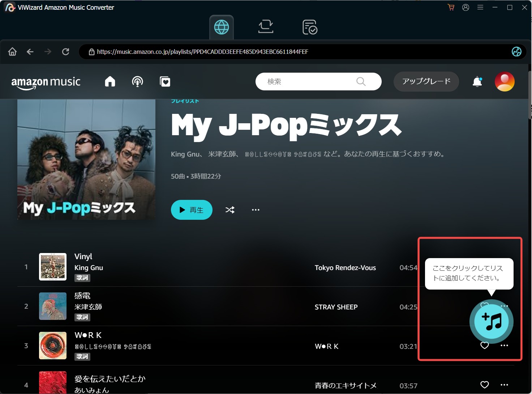Open notifications bell icon
Image resolution: width=532 pixels, height=394 pixels.
(477, 82)
